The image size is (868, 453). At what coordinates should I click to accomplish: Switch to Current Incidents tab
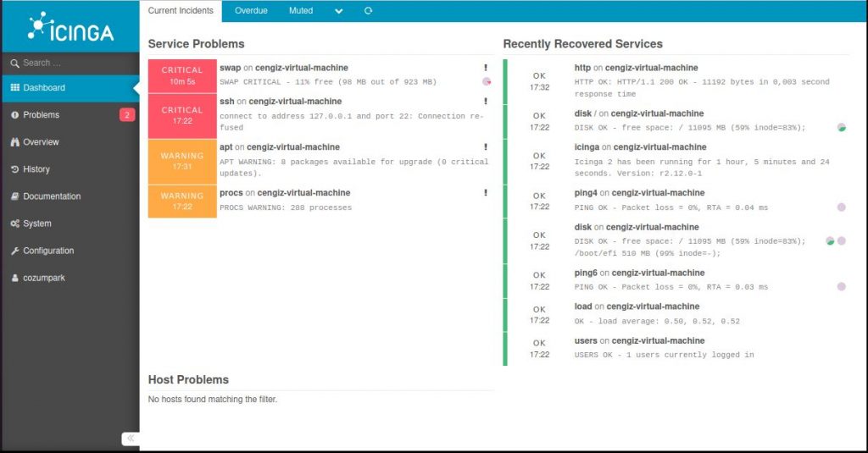(181, 10)
